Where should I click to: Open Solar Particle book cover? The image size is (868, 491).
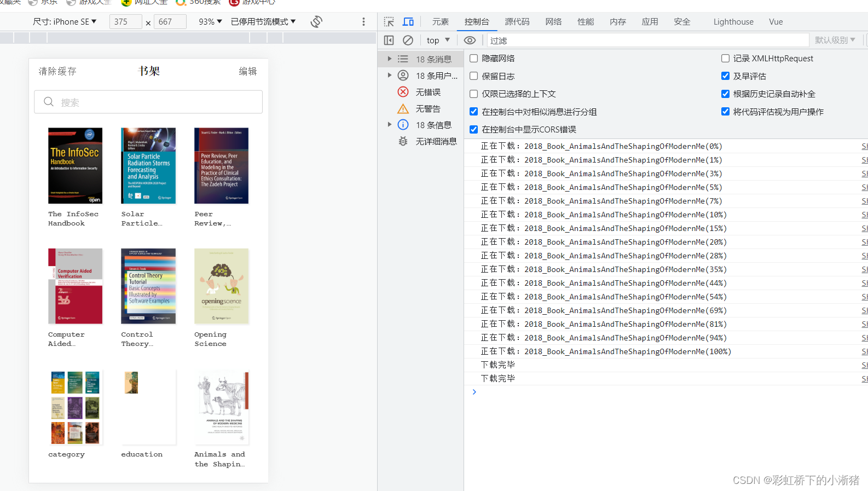point(148,166)
